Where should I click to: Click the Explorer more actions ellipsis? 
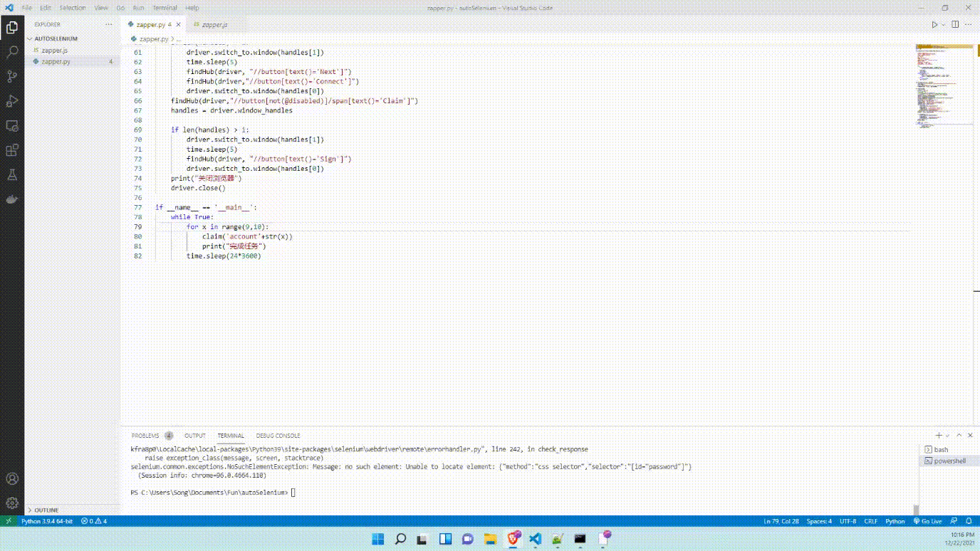point(109,24)
